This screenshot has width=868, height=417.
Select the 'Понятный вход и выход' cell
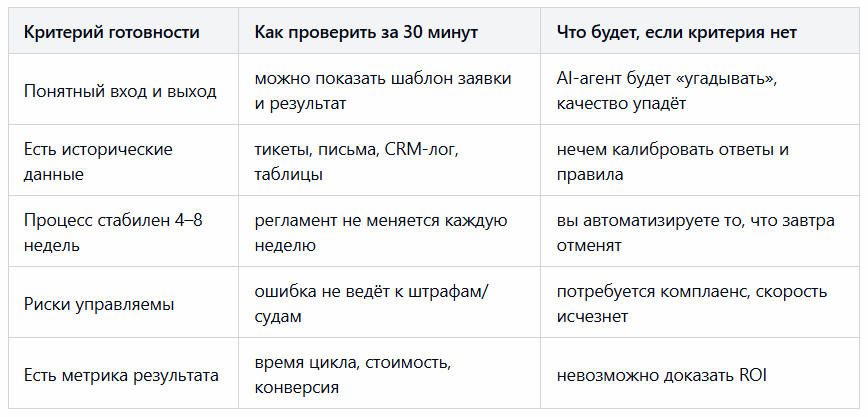pos(119,91)
